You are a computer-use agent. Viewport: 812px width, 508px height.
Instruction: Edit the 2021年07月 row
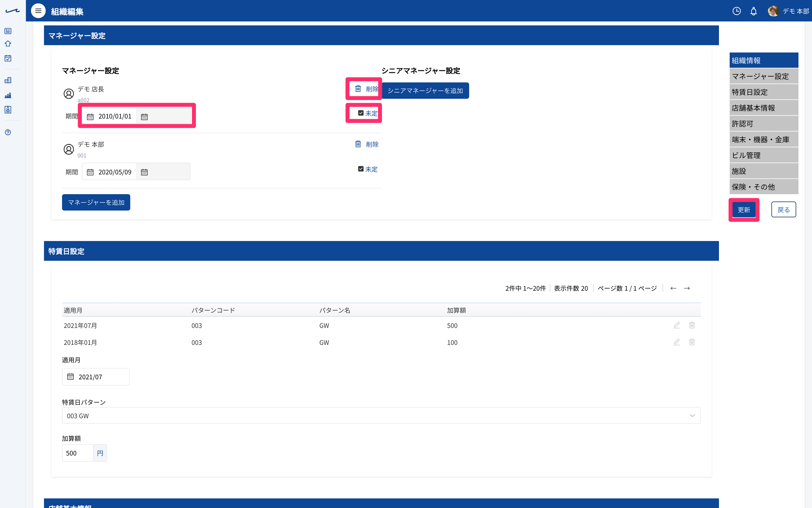coord(676,325)
